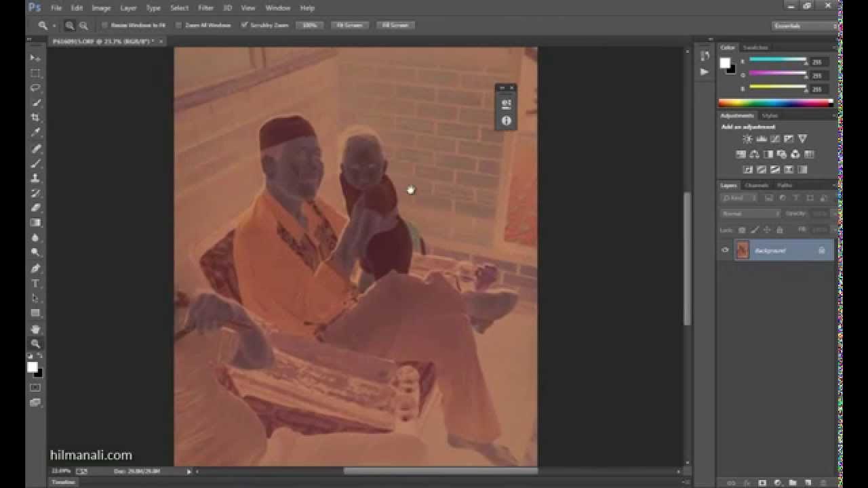Select the Horizontal Type tool
Viewport: 868px width, 488px height.
(35, 283)
